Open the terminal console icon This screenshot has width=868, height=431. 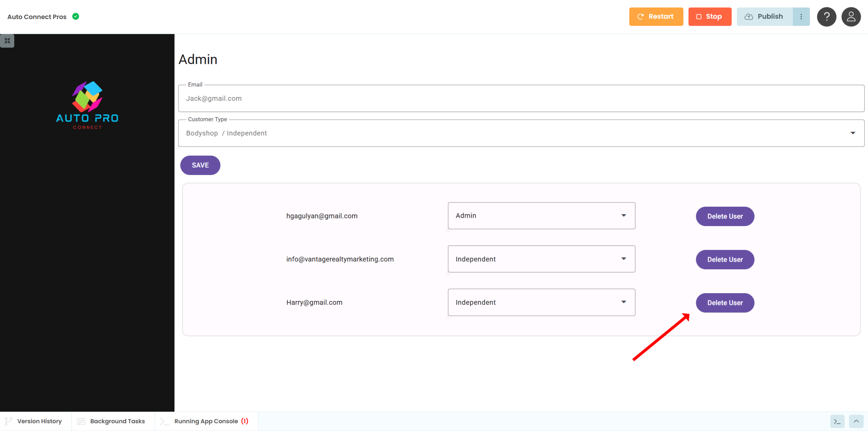click(x=837, y=421)
